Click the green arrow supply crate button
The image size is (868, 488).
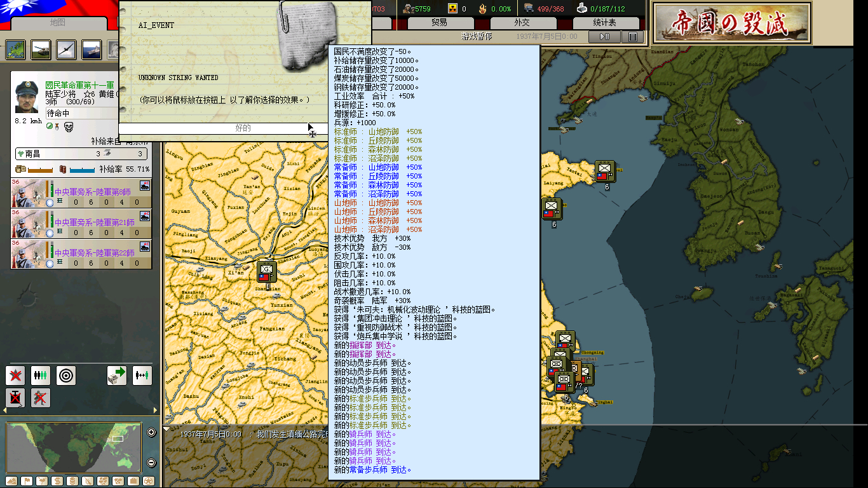(x=117, y=376)
